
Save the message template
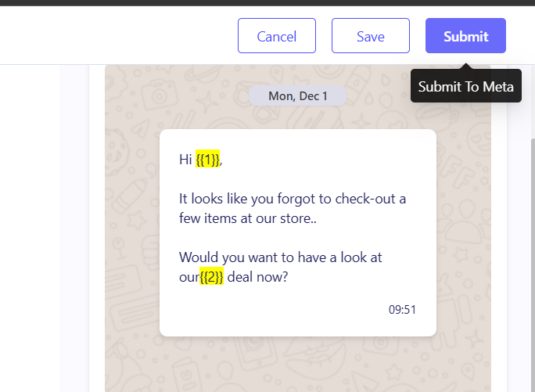tap(371, 36)
